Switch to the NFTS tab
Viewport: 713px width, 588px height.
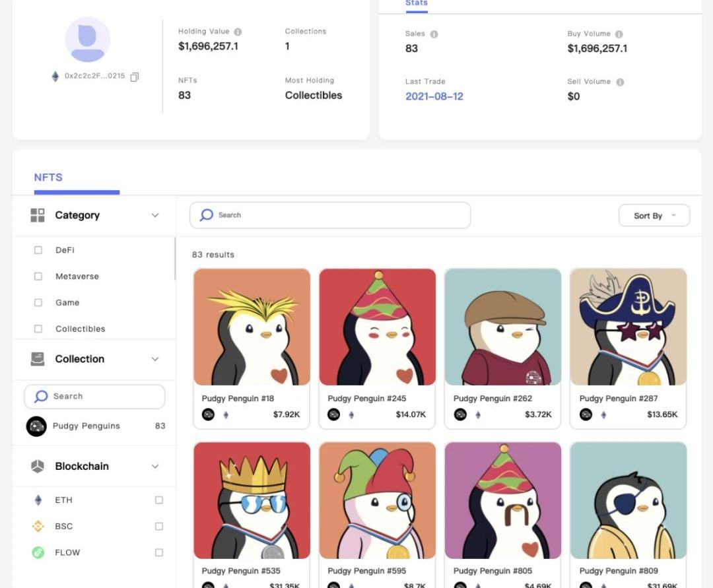(48, 178)
